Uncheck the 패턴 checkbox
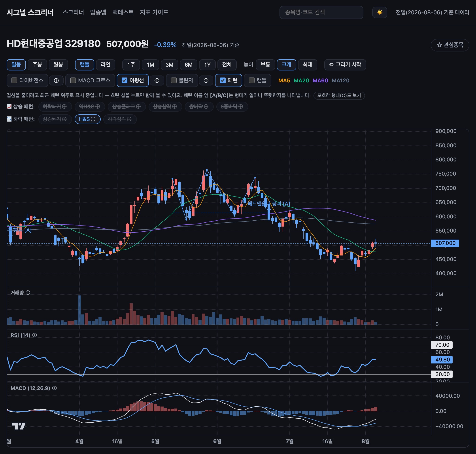476x454 pixels. [223, 80]
